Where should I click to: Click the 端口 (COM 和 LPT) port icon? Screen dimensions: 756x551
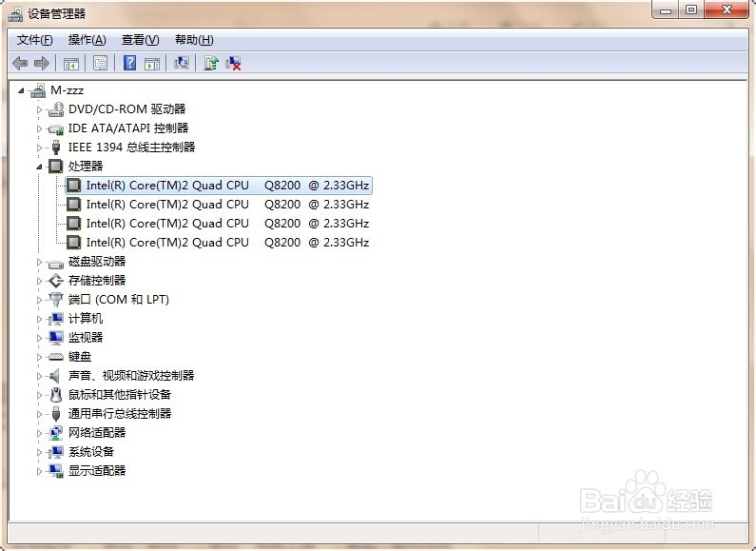[56, 300]
